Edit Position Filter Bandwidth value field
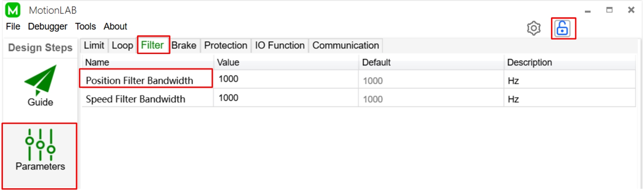 coord(285,79)
